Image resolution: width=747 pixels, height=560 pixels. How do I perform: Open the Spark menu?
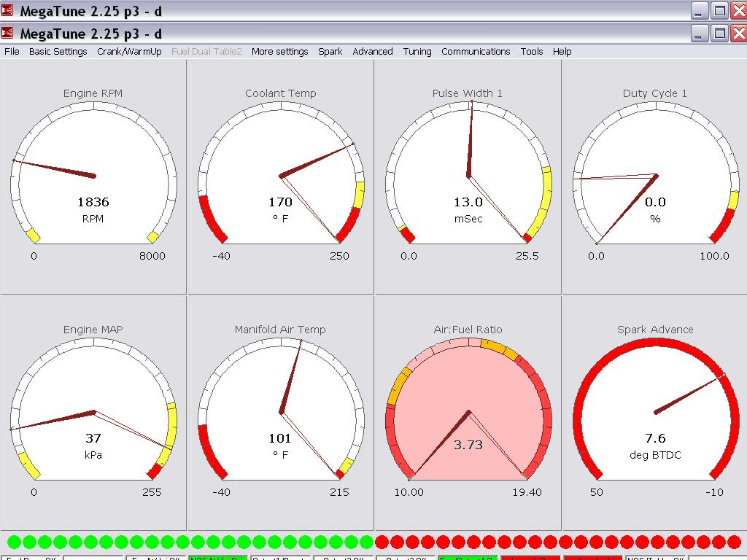pos(330,52)
